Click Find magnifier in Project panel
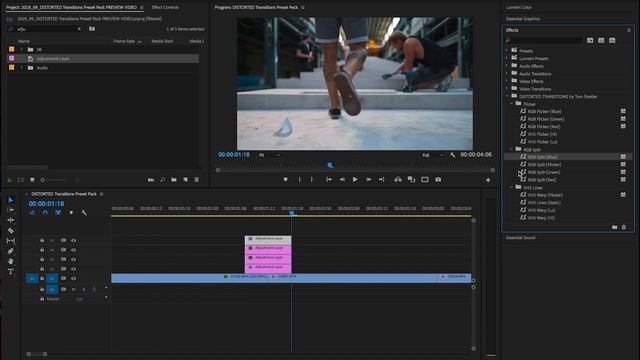Screen dimensions: 640x360 pos(162,180)
